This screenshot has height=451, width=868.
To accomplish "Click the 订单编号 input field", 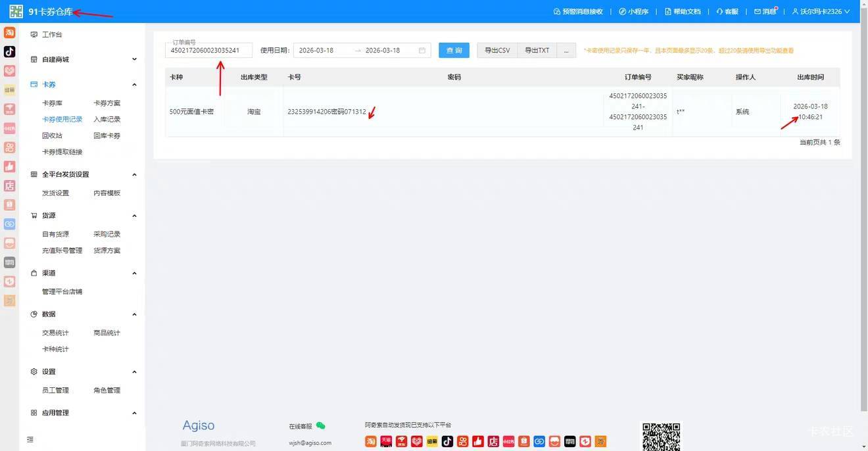I will [208, 51].
